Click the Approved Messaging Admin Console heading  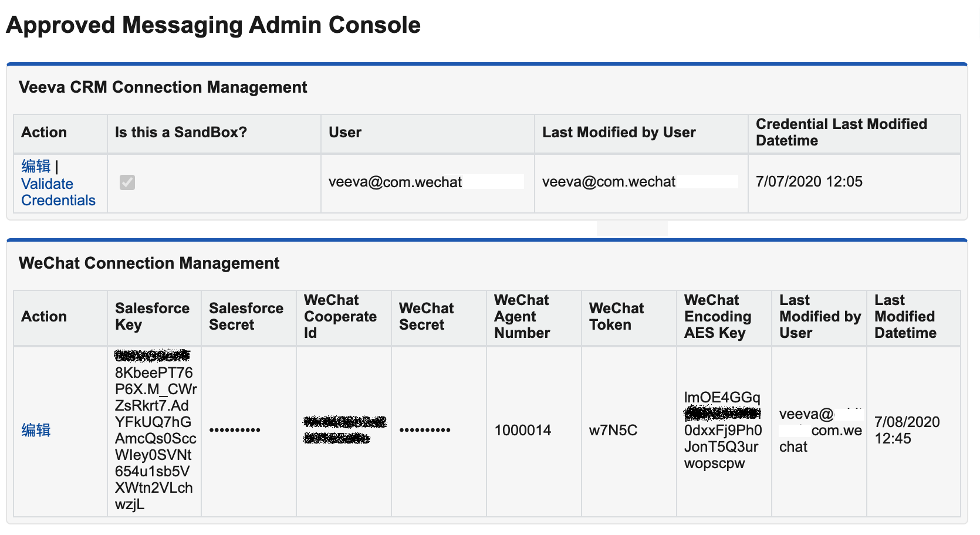(x=213, y=25)
